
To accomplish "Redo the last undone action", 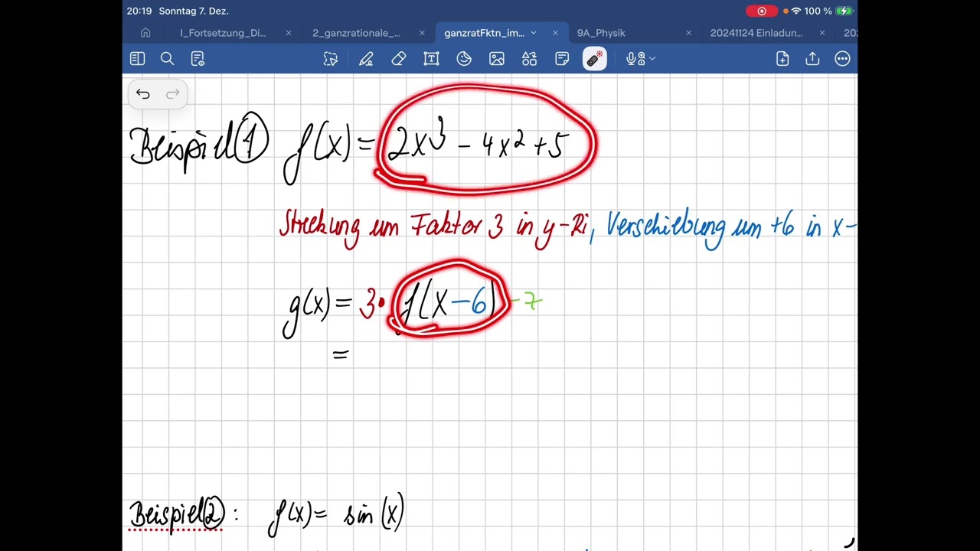I will (172, 94).
